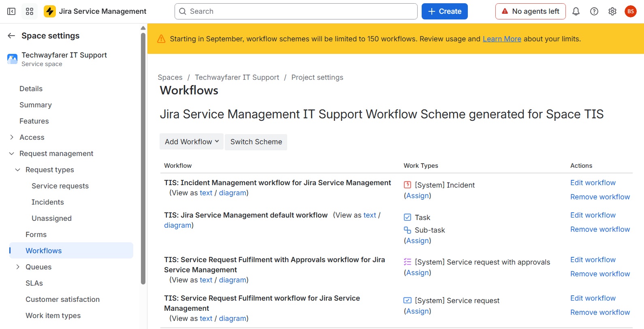Image resolution: width=644 pixels, height=329 pixels.
Task: Open Features in space settings
Action: [34, 121]
